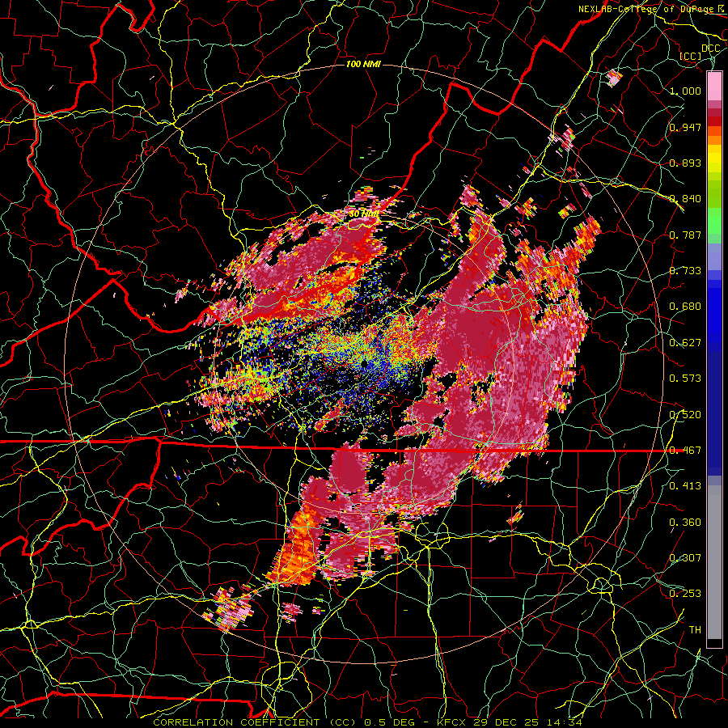Click the 1.000 legend value
Screen dimensions: 728x728
point(685,91)
